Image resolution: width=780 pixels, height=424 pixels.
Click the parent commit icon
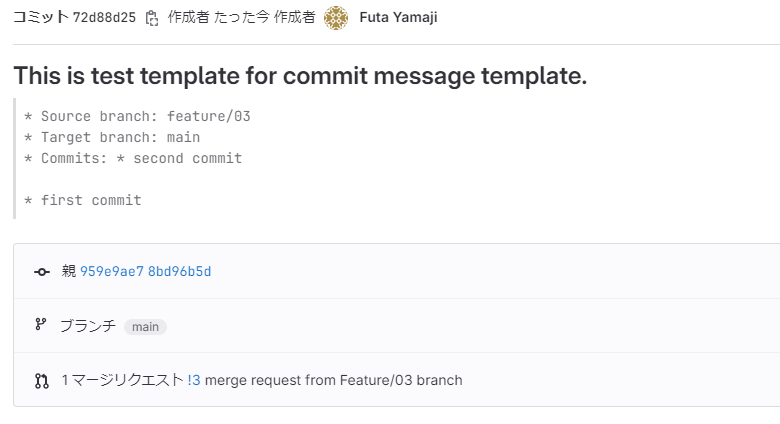(x=41, y=272)
